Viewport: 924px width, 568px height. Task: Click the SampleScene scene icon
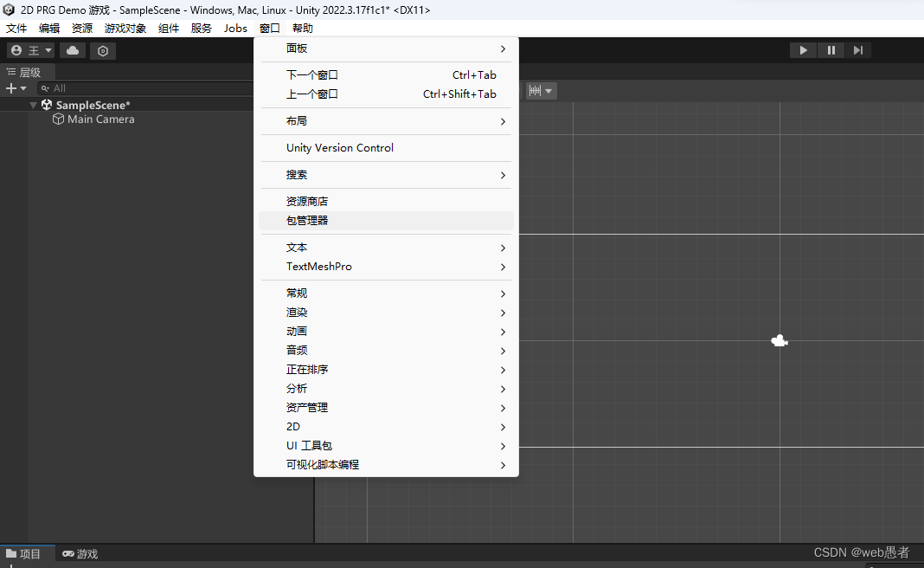tap(47, 104)
